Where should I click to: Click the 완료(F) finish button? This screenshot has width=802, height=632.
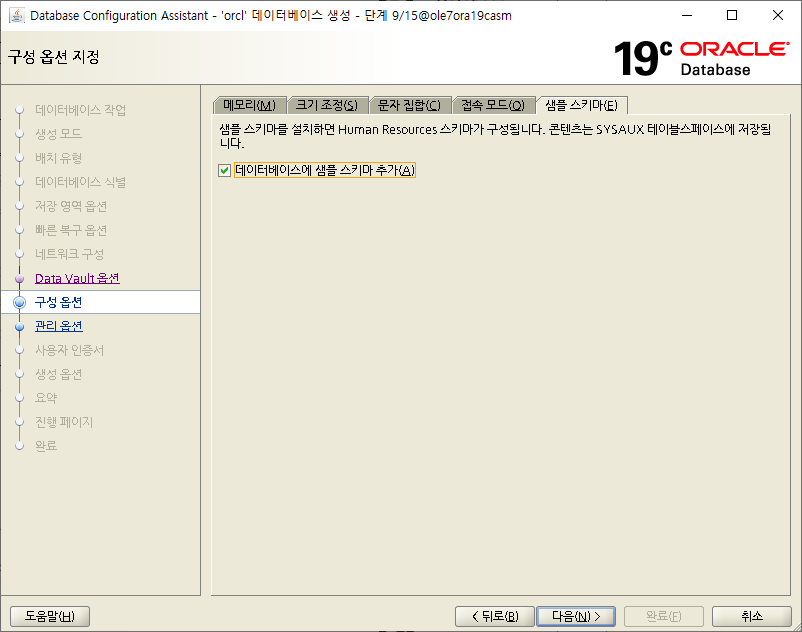[x=664, y=616]
